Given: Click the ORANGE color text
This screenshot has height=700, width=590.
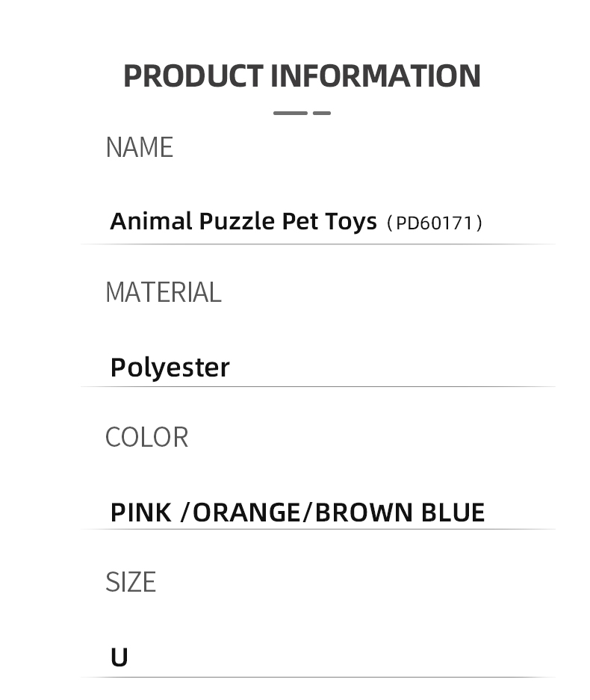Looking at the screenshot, I should 246,512.
